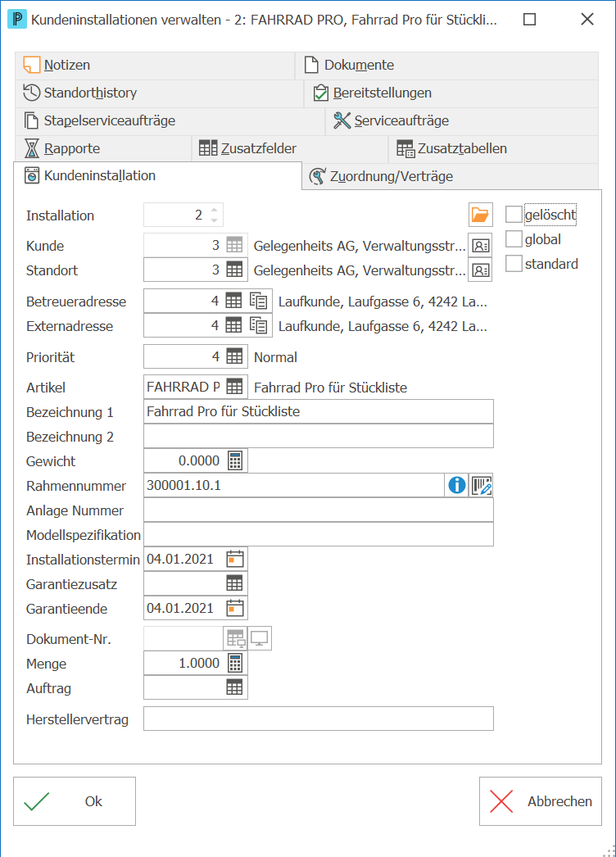Image resolution: width=616 pixels, height=857 pixels.
Task: Open the Zuordnung/Verträge tab
Action: click(451, 176)
